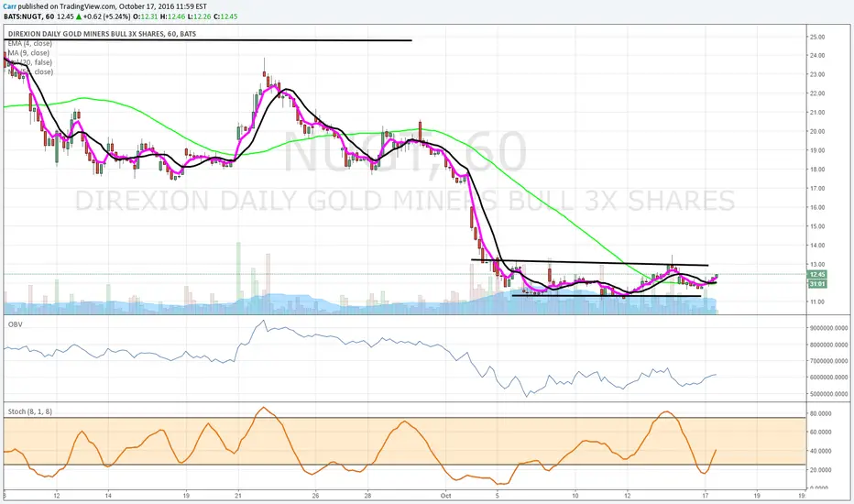Screen dimensions: 854x504
Task: Click the Oct date axis label
Action: pos(446,496)
